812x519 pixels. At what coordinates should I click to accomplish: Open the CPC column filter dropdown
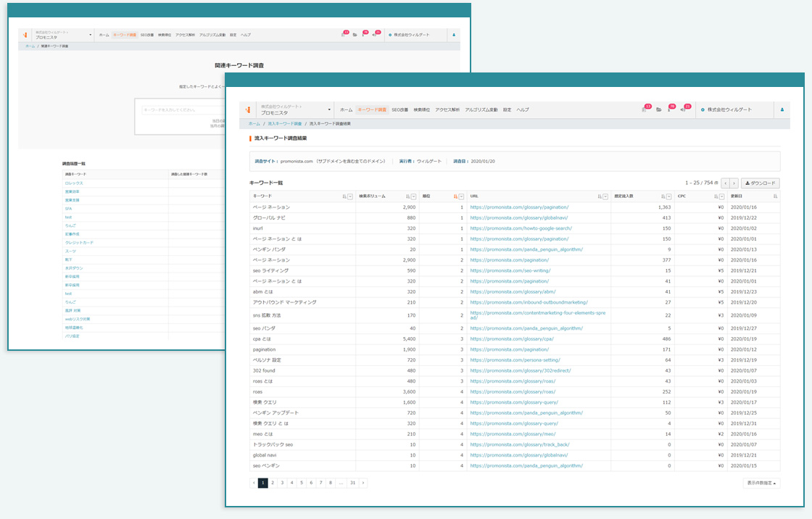pyautogui.click(x=721, y=197)
